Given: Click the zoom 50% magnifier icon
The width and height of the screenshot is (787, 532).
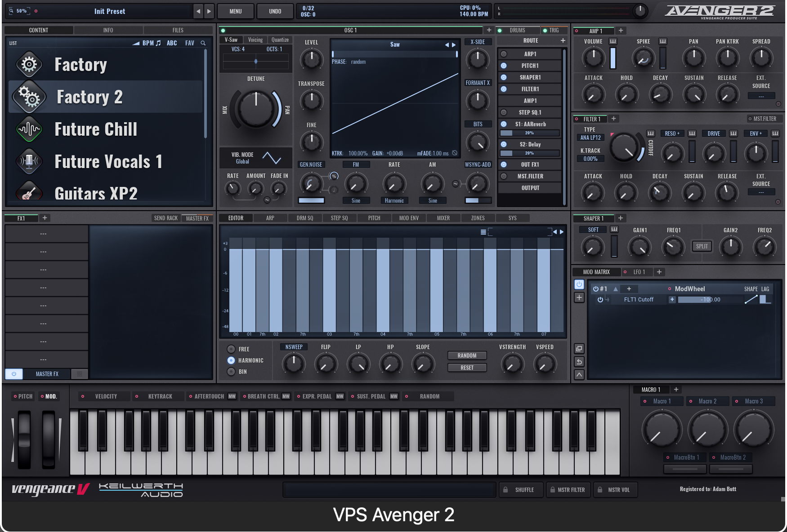Looking at the screenshot, I should tap(11, 10).
